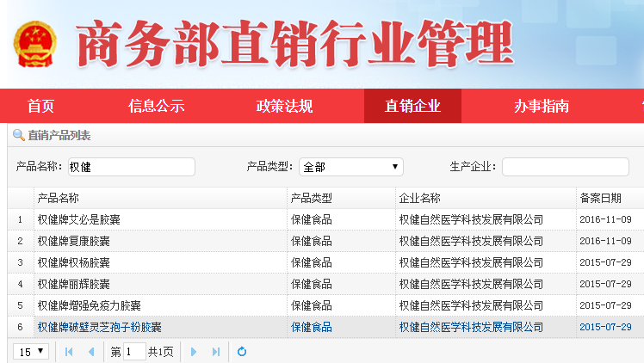This screenshot has height=363, width=644.
Task: Click the national emblem logo
Action: click(35, 44)
